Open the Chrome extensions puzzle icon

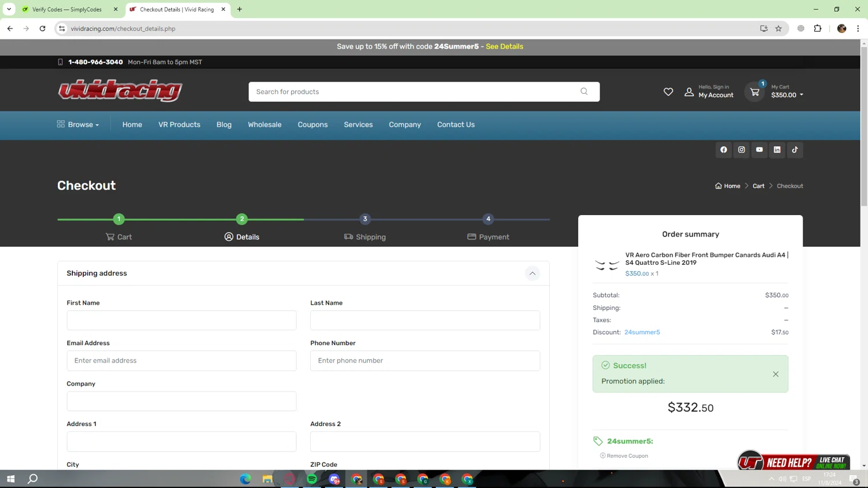coord(818,28)
